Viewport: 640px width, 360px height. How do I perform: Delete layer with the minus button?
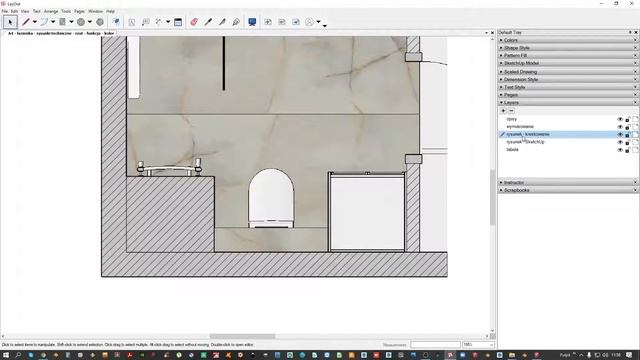[x=511, y=111]
